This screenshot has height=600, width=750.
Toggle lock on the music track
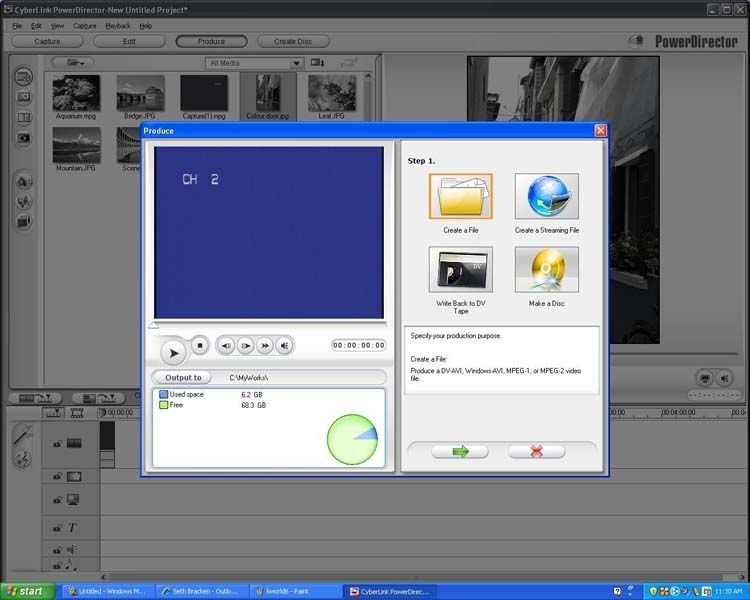click(57, 566)
